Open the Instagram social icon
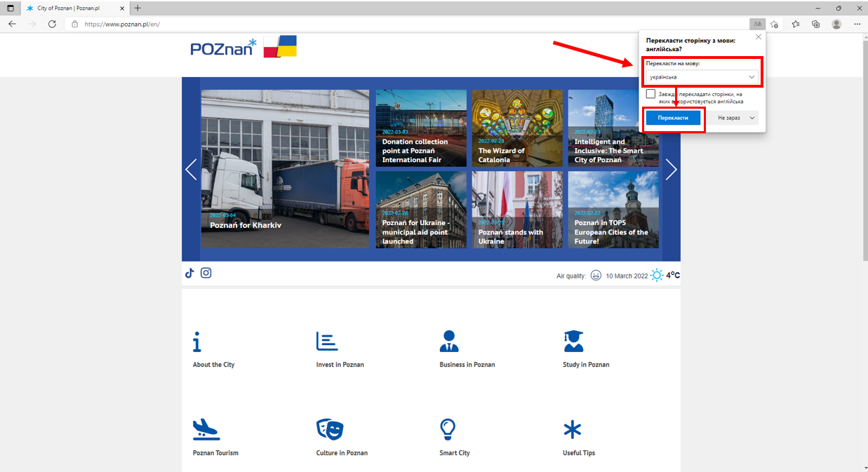The height and width of the screenshot is (472, 868). [x=206, y=273]
